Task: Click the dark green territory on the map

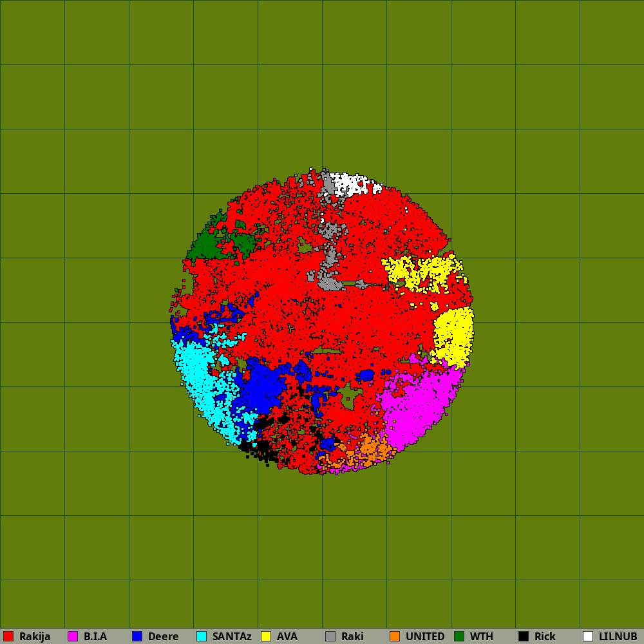Action: click(x=207, y=246)
